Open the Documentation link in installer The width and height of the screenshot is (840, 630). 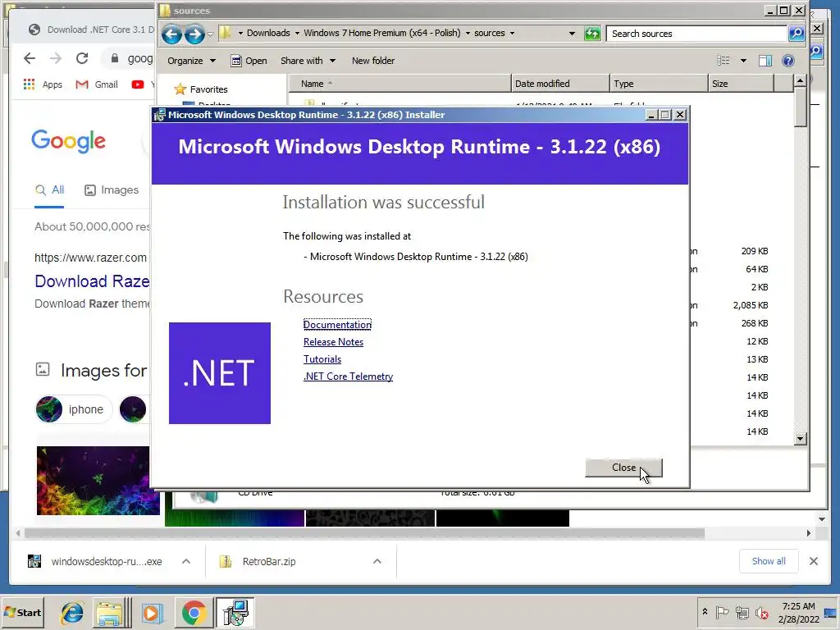(x=337, y=325)
